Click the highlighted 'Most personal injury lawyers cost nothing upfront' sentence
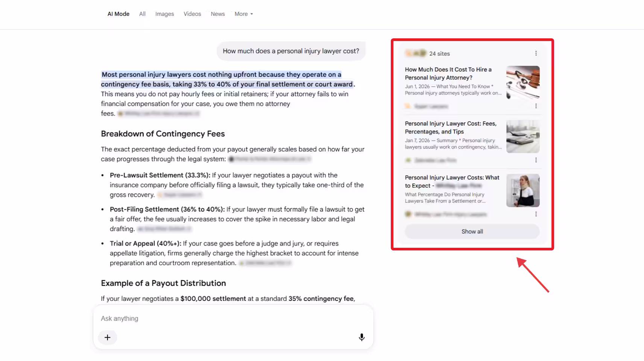This screenshot has height=361, width=644. click(x=228, y=79)
